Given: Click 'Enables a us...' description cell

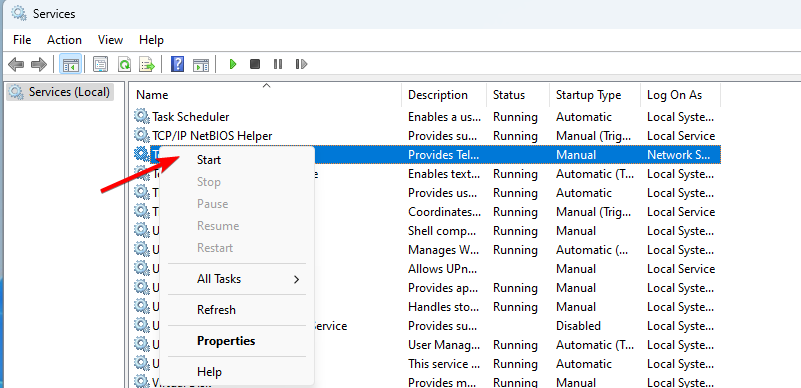Looking at the screenshot, I should coord(444,117).
